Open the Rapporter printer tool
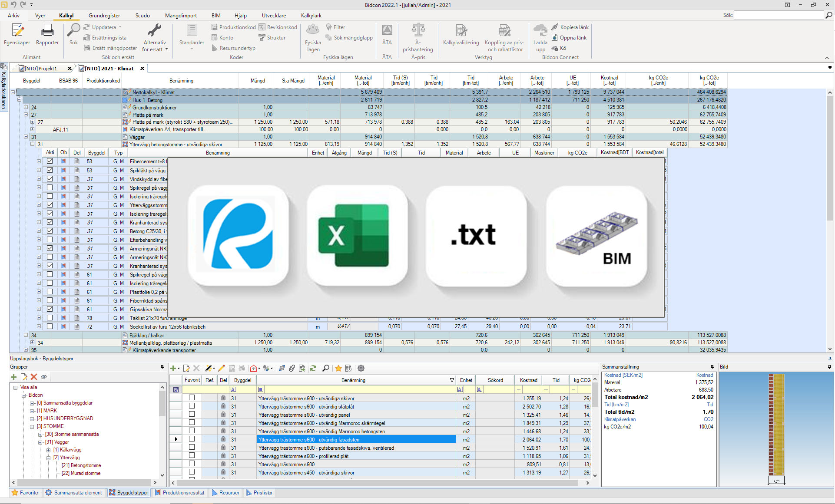Image resolution: width=835 pixels, height=504 pixels. click(47, 34)
